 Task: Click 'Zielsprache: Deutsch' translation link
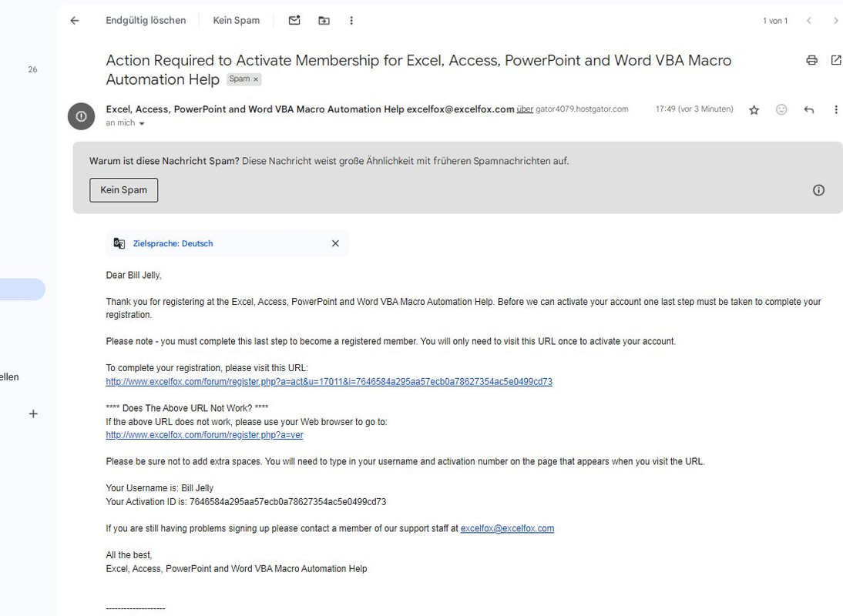173,243
